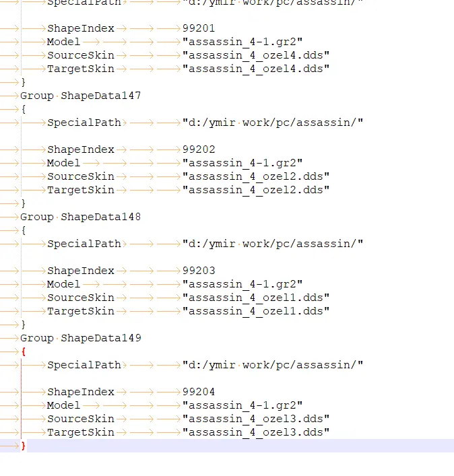Viewport: 454px width, 476px height.
Task: Click the Model value in the 99204 block
Action: click(x=242, y=405)
